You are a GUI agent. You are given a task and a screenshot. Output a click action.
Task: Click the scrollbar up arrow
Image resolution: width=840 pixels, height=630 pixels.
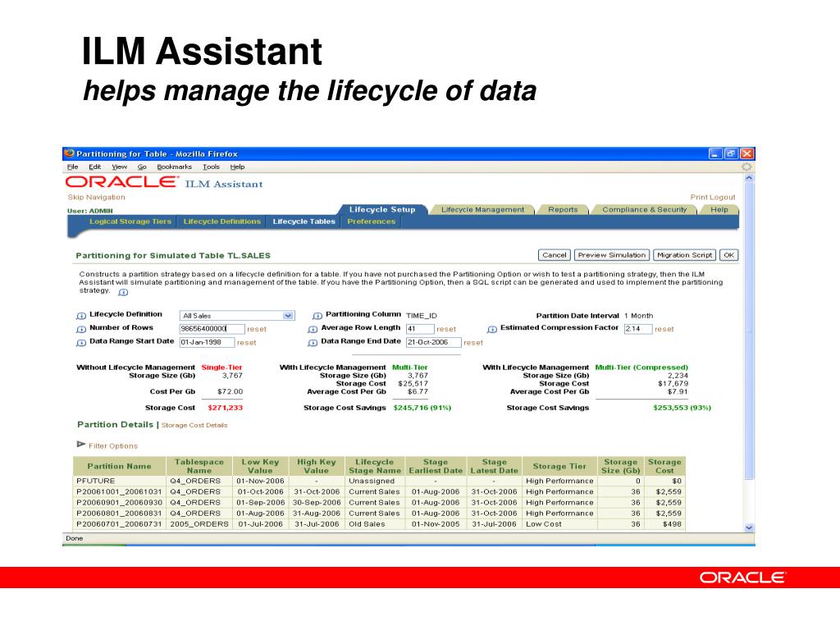pos(749,177)
